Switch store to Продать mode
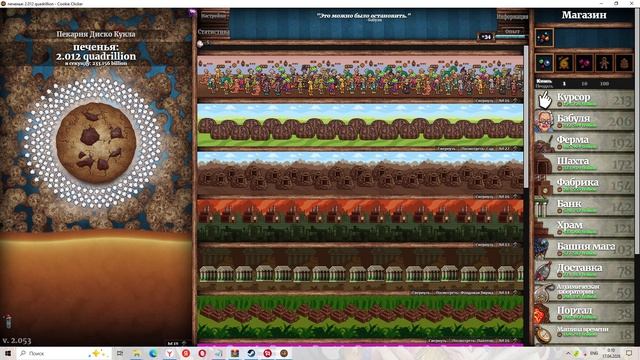 point(544,86)
